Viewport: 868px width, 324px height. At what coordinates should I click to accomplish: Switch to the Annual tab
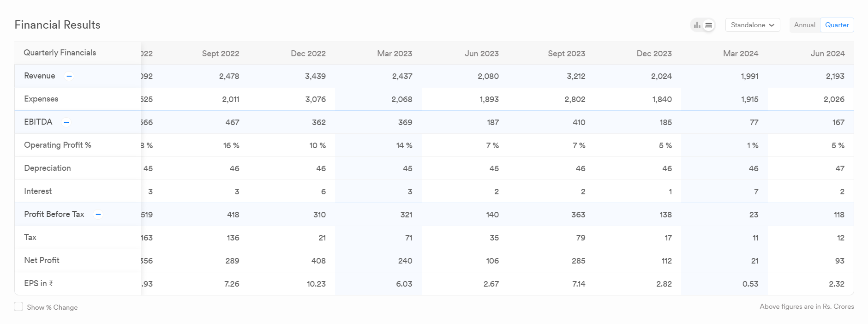(804, 25)
